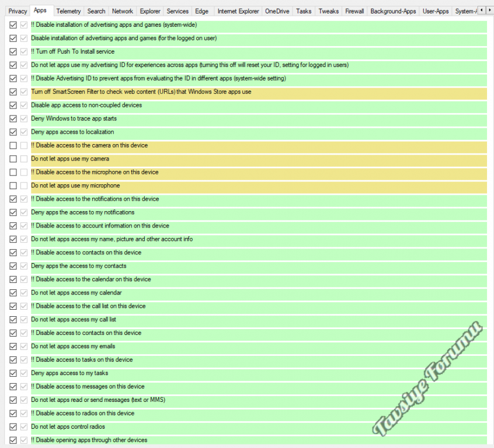Switch to the User-Apps tab
The height and width of the screenshot is (448, 494).
(x=436, y=11)
